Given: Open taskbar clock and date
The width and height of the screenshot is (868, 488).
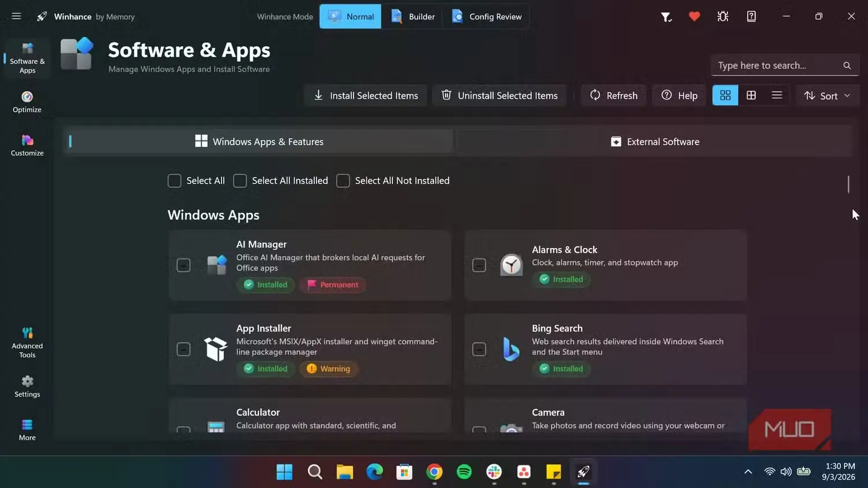Looking at the screenshot, I should 839,472.
